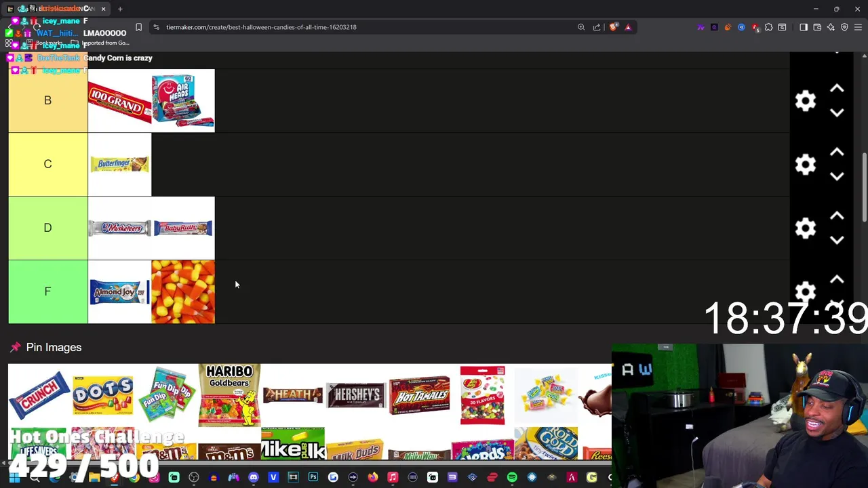868x488 pixels.
Task: Open settings gear for tier D row
Action: click(x=805, y=228)
